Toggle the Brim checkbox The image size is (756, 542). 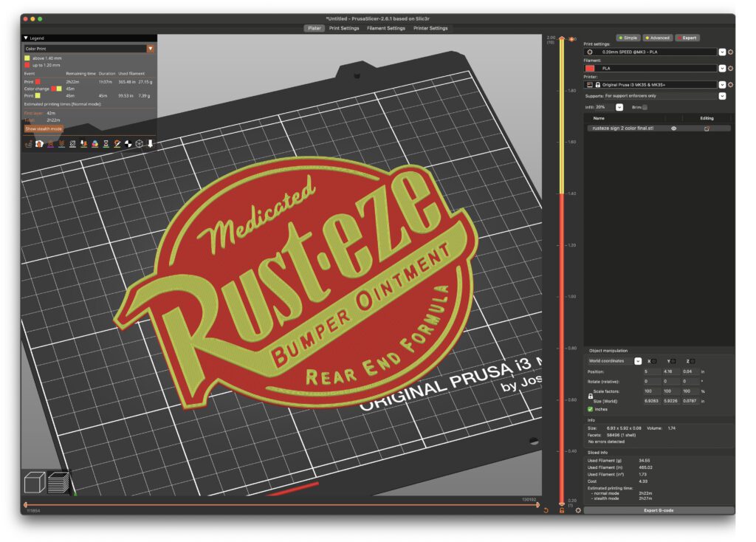click(645, 108)
